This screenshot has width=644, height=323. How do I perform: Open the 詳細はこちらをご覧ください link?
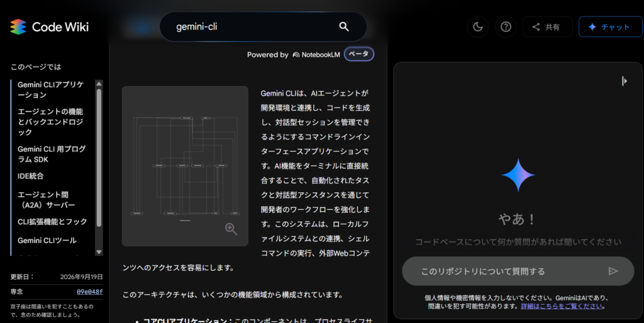(x=562, y=306)
